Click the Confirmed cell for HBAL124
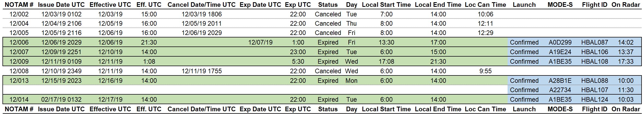 point(524,100)
